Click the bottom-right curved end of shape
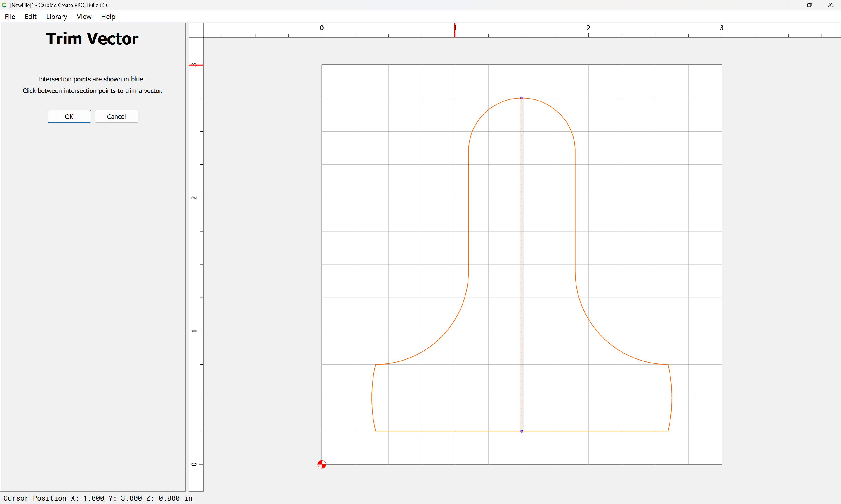Image resolution: width=841 pixels, height=504 pixels. coord(672,397)
